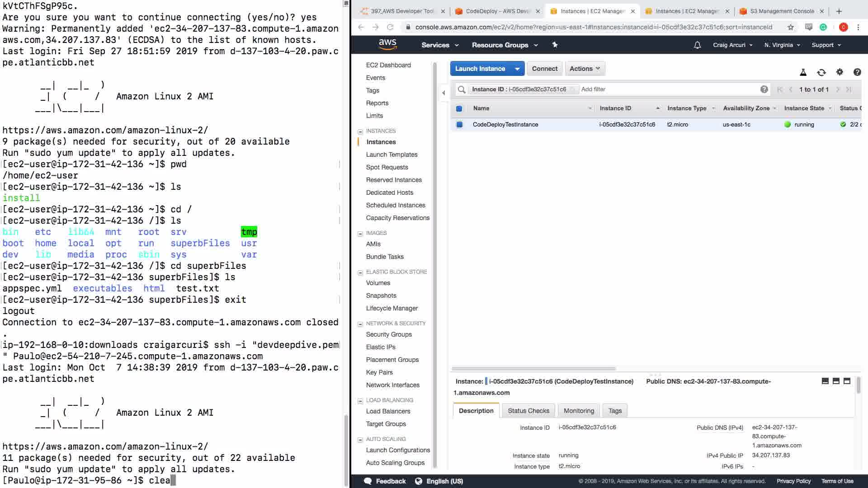Collapse the INSTANCES sidebar section

click(360, 131)
